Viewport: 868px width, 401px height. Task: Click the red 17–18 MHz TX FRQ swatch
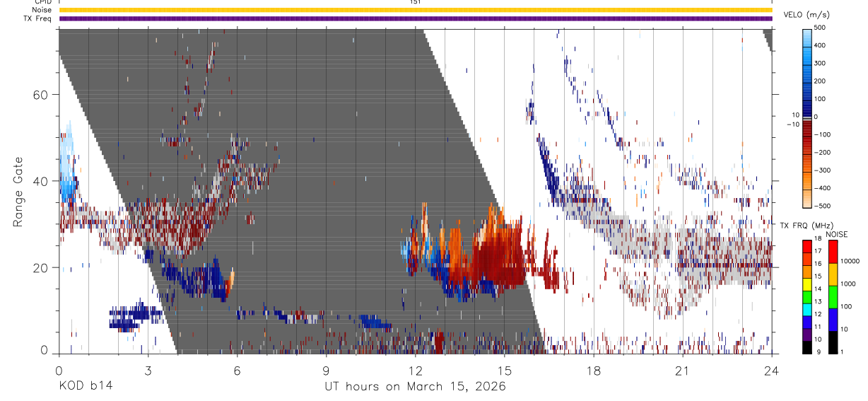click(807, 247)
